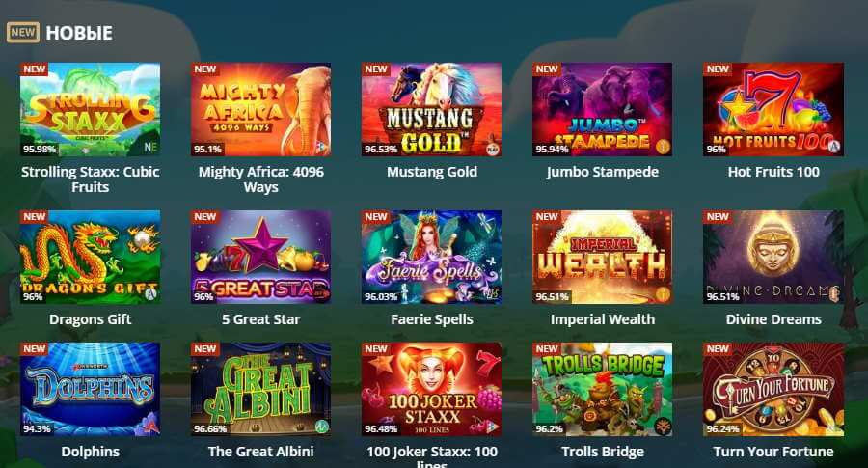Click the NEW badge icon beside НОВЫЕ

click(x=23, y=32)
